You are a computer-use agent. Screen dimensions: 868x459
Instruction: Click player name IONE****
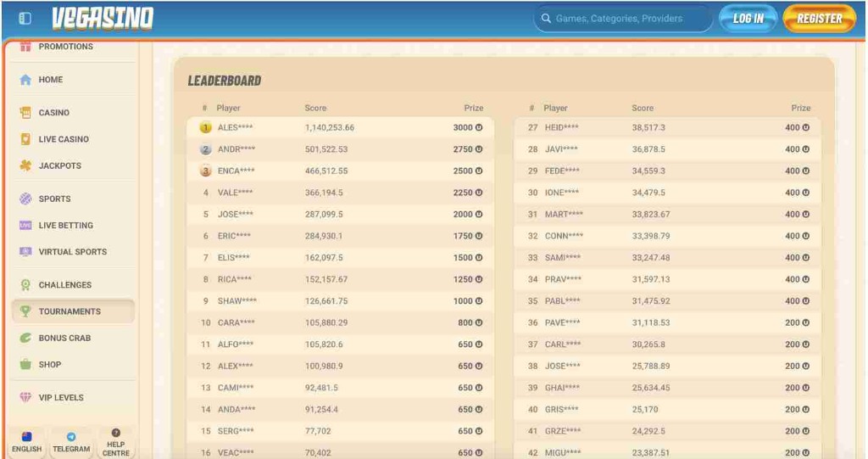click(562, 193)
